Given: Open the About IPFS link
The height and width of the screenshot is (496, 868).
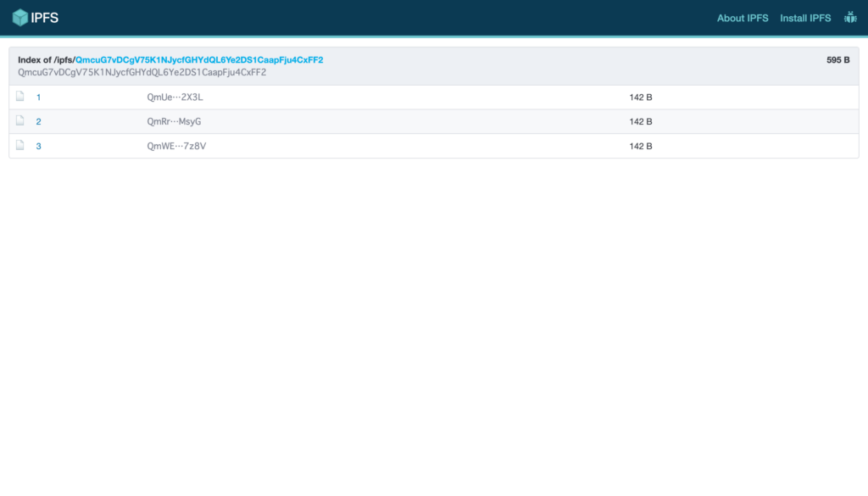Looking at the screenshot, I should pyautogui.click(x=743, y=19).
